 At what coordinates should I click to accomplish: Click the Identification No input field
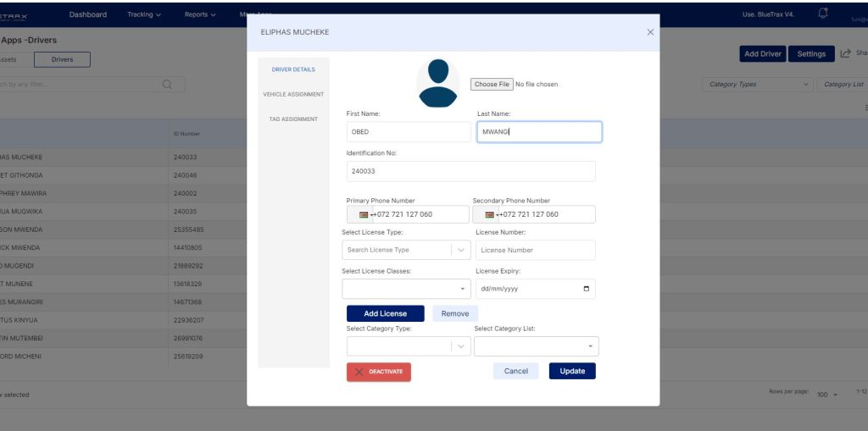[470, 171]
